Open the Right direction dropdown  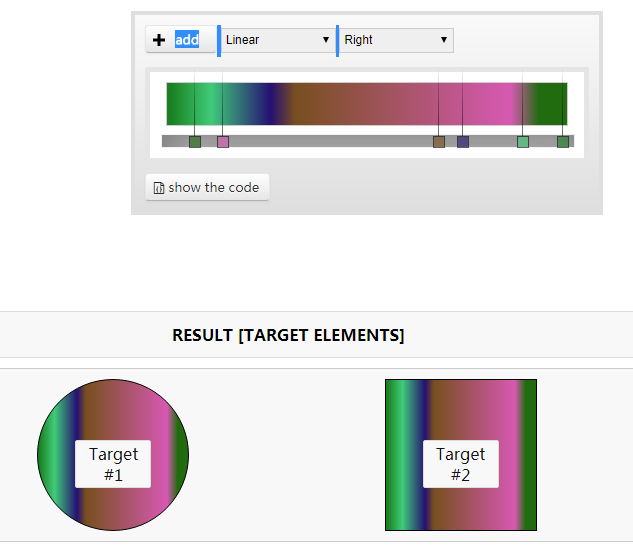pyautogui.click(x=396, y=40)
